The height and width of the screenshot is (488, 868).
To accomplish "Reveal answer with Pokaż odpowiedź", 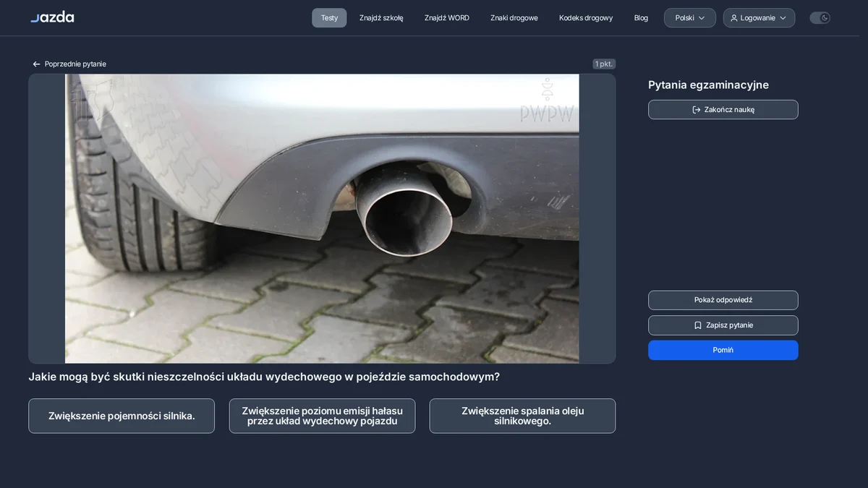I will tap(723, 300).
